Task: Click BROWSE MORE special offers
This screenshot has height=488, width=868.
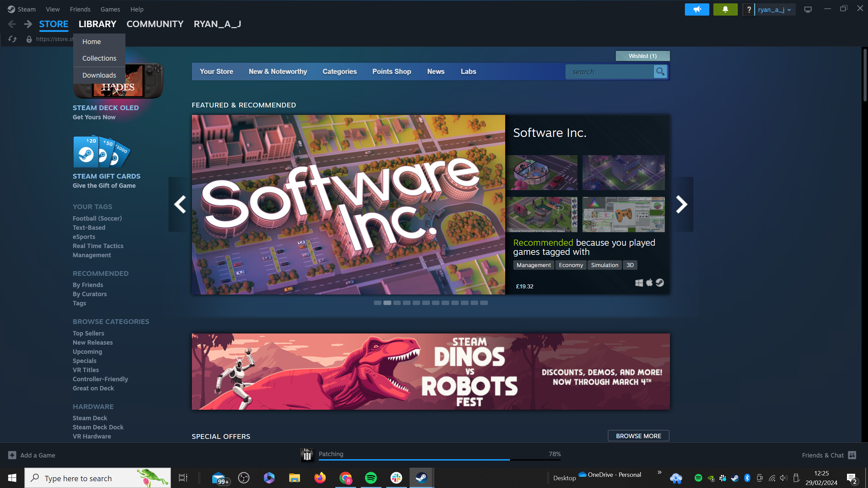Action: pyautogui.click(x=638, y=436)
